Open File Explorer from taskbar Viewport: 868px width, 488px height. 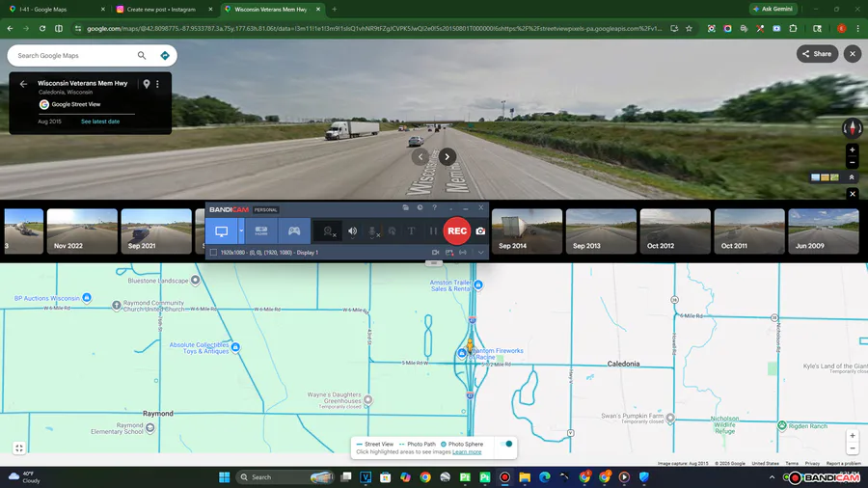coord(525,477)
